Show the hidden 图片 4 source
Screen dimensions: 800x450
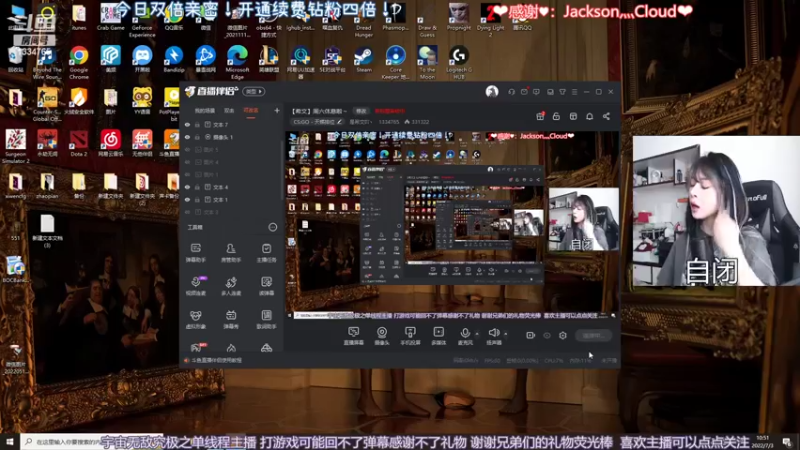(x=187, y=162)
